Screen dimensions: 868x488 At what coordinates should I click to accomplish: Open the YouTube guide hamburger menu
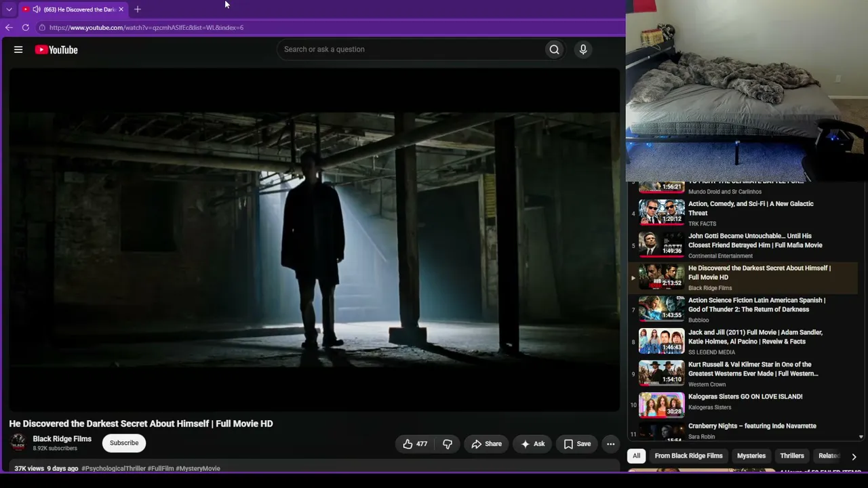coord(18,49)
